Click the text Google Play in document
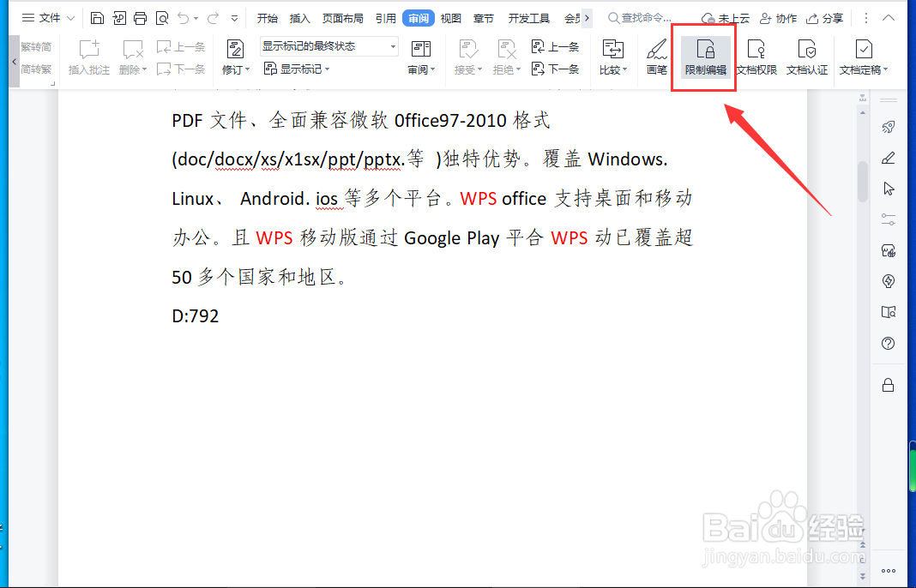The height and width of the screenshot is (588, 916). tap(452, 238)
